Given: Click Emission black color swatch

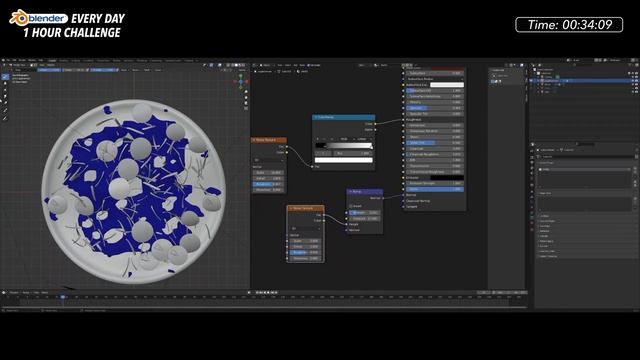Looking at the screenshot, I should (x=447, y=178).
